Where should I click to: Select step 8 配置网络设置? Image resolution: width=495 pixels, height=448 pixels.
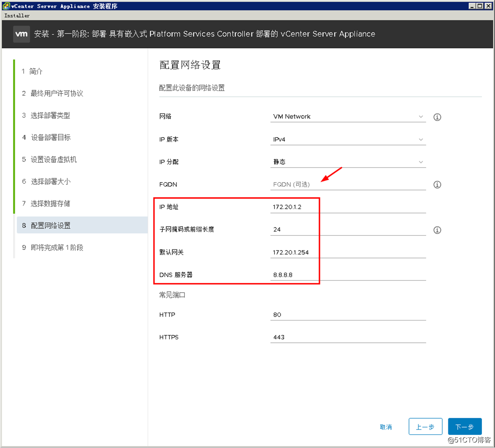pos(82,225)
